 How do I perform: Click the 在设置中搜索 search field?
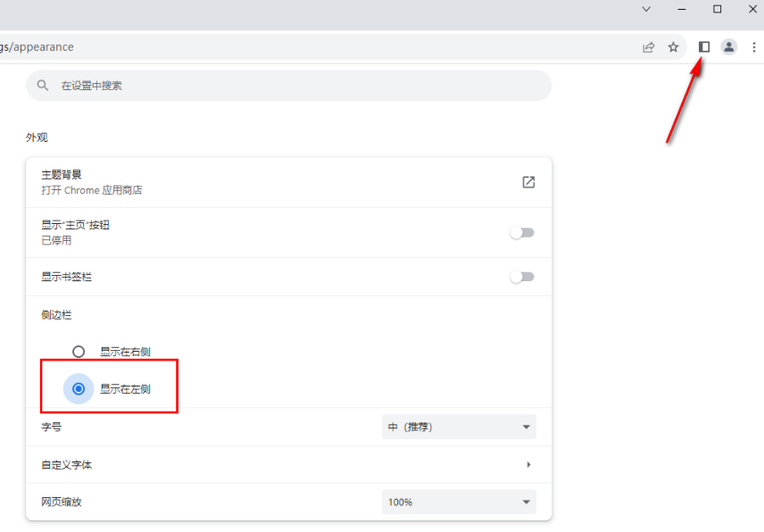[x=289, y=86]
